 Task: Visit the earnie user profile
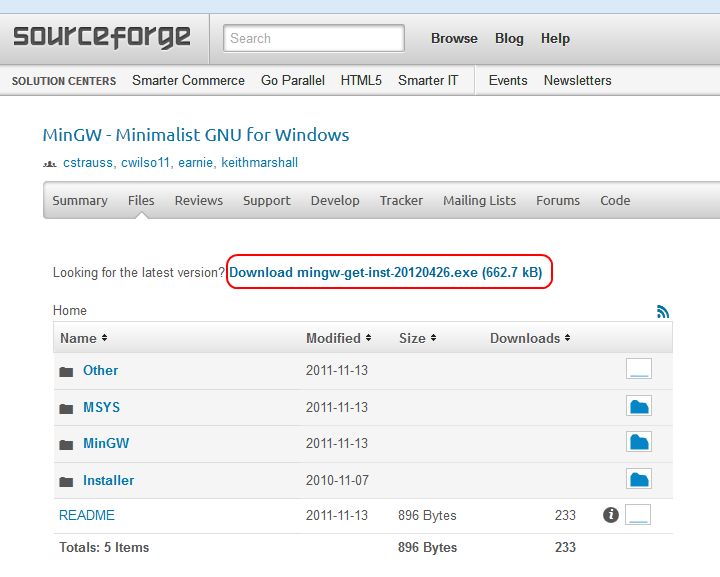click(196, 162)
